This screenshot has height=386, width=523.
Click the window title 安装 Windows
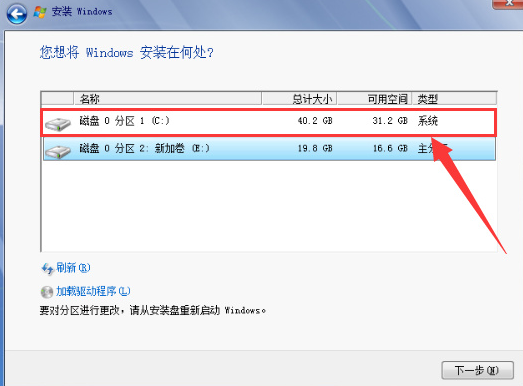[82, 12]
